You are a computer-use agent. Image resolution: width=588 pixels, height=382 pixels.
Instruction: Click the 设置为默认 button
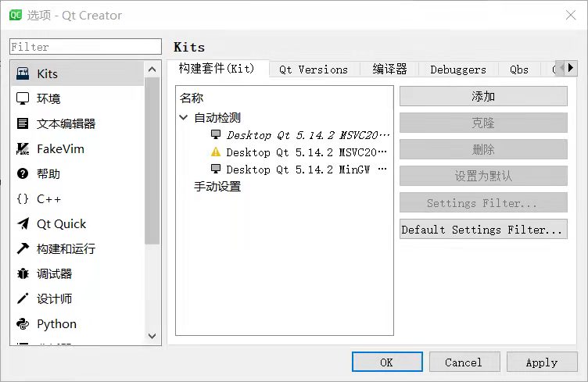[483, 176]
